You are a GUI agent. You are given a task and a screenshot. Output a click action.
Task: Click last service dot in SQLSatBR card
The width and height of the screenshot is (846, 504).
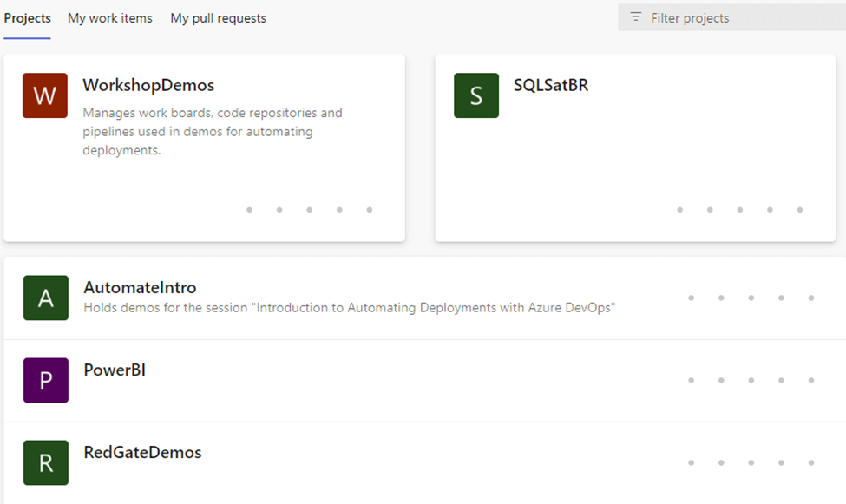(800, 209)
